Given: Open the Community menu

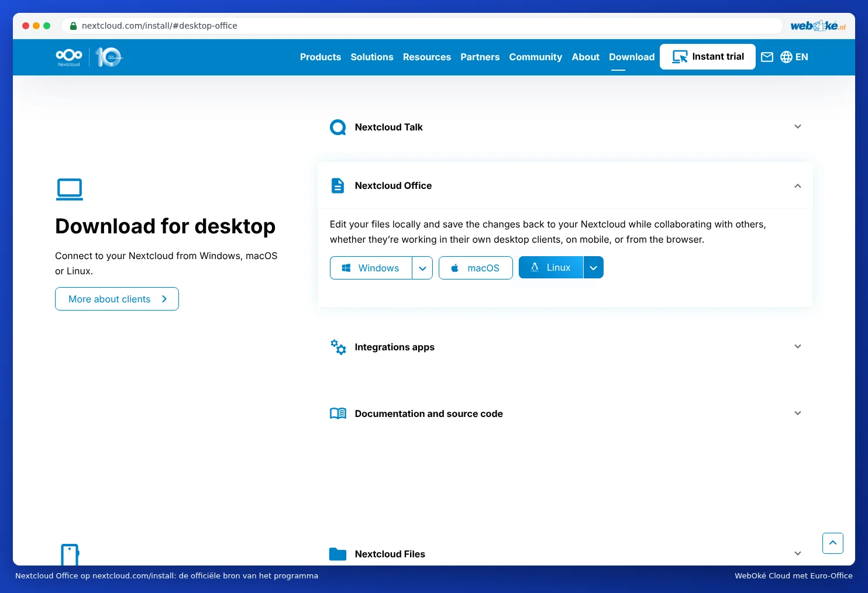Looking at the screenshot, I should tap(536, 57).
